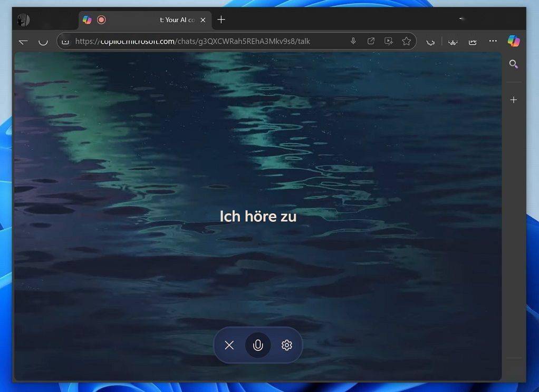Open voice settings gear
The image size is (539, 392).
pos(287,345)
